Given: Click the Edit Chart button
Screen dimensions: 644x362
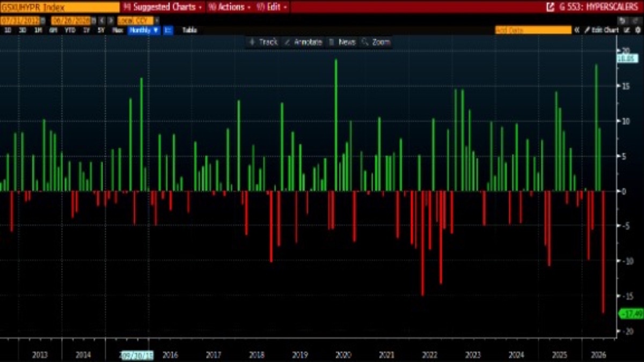Looking at the screenshot, I should [x=602, y=31].
